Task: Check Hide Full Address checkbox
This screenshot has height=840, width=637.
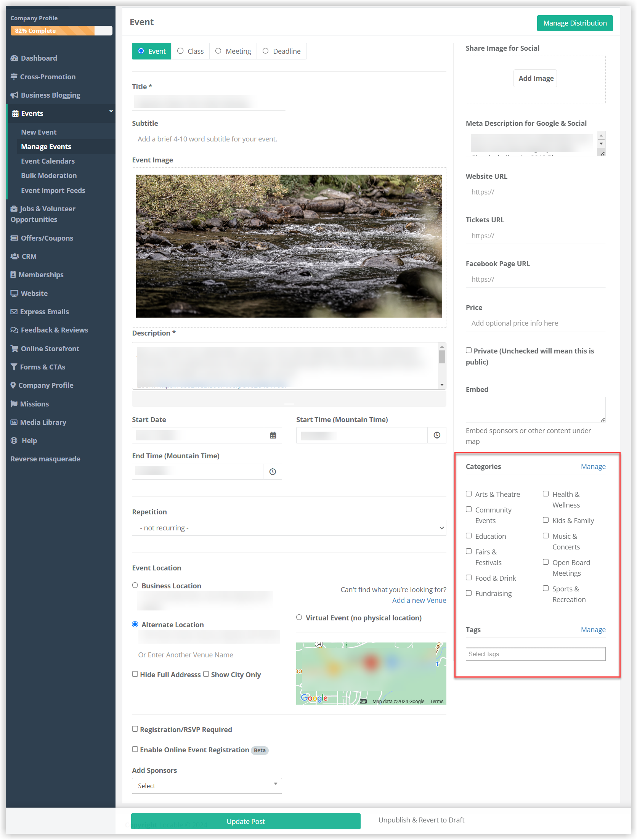Action: [135, 674]
